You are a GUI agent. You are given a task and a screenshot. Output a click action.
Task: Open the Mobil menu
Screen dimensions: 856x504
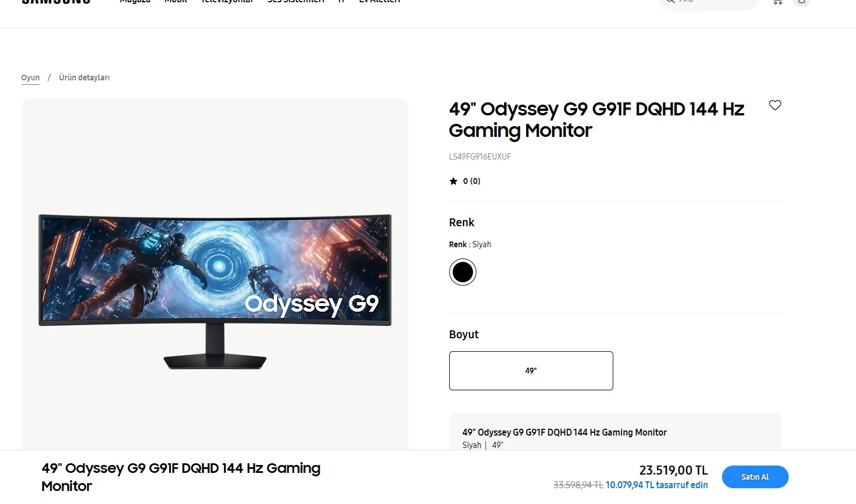176,2
